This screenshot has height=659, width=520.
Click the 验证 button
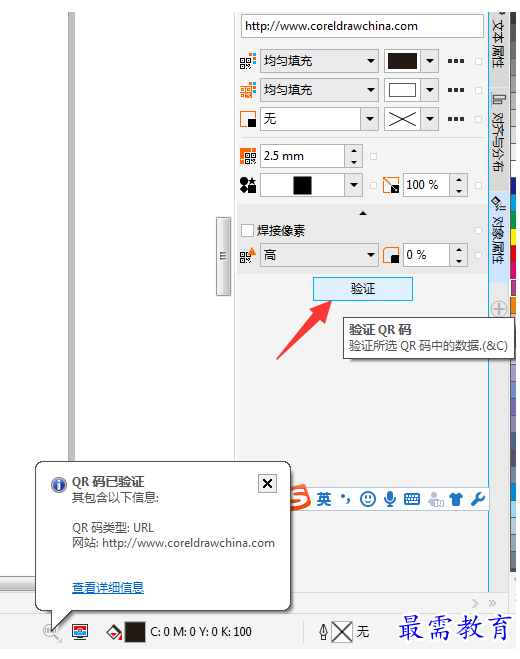click(363, 289)
